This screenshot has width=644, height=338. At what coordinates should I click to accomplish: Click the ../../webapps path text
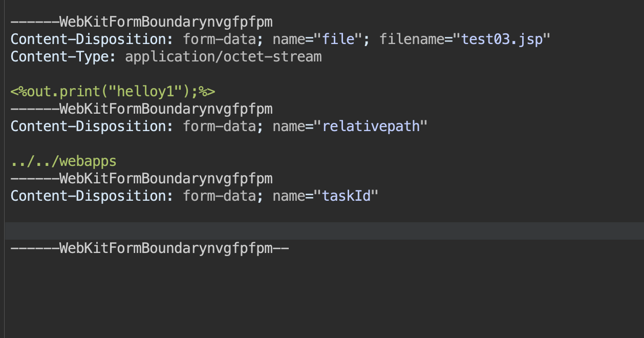tap(63, 161)
